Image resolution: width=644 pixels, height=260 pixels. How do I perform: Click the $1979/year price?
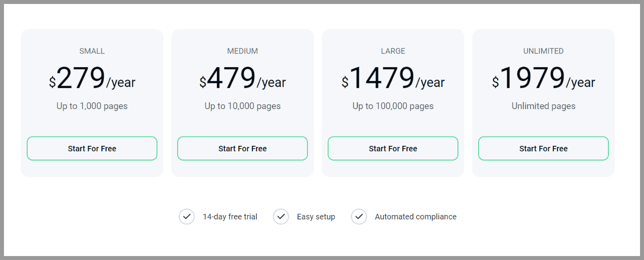(544, 79)
